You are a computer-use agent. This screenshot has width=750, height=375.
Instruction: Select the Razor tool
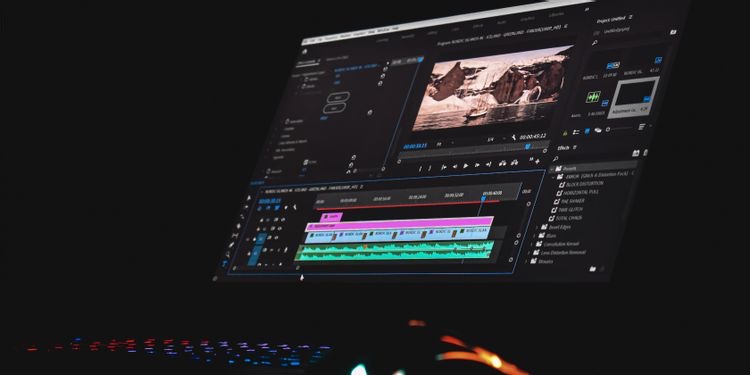point(239,226)
